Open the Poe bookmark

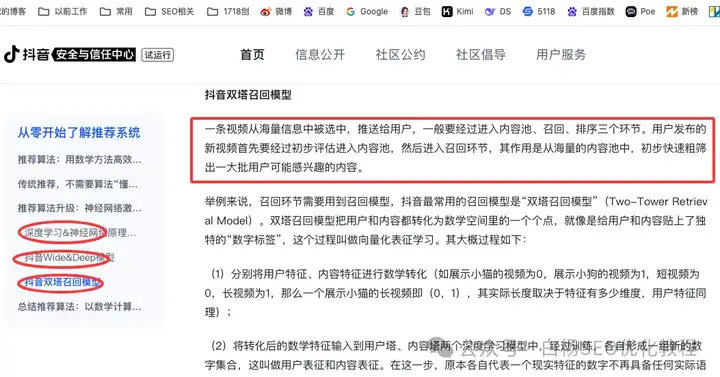[641, 11]
